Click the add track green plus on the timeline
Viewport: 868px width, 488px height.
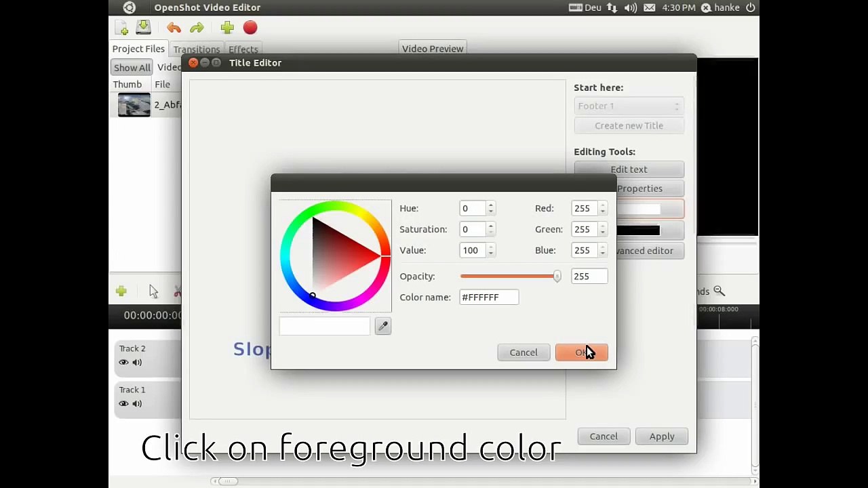121,291
